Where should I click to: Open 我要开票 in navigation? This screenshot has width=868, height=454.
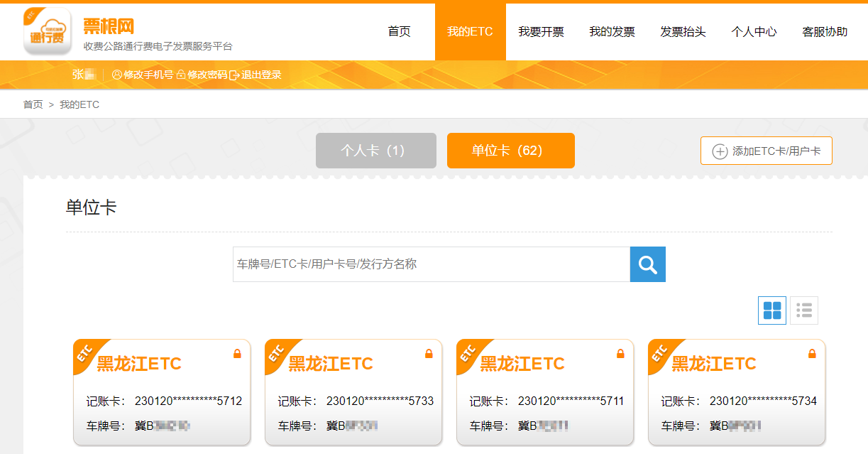coord(541,32)
